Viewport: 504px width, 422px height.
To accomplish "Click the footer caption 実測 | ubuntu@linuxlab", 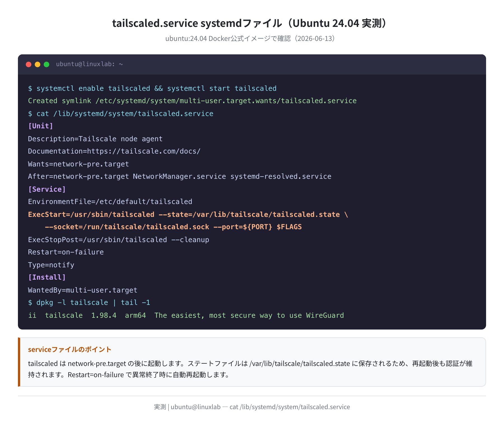I will 252,407.
